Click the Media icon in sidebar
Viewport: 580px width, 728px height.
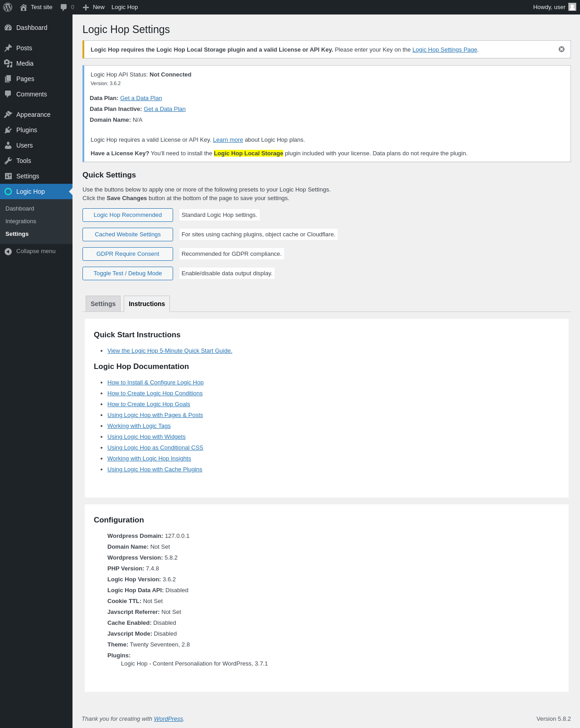8,63
